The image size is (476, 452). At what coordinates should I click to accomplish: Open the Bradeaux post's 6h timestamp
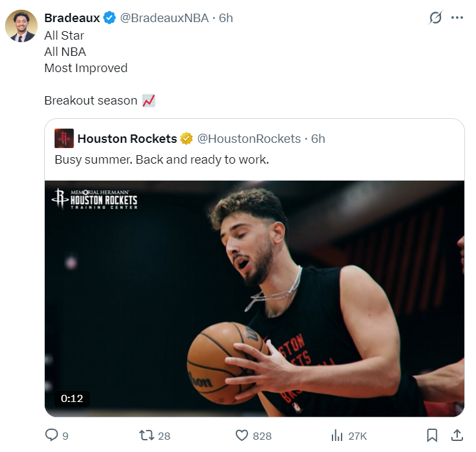(x=226, y=18)
